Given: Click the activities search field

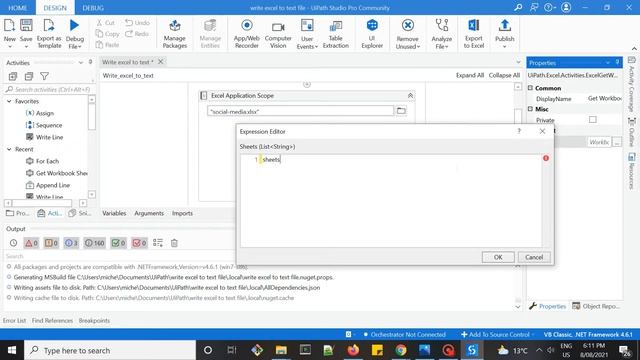Looking at the screenshot, I should [x=49, y=89].
